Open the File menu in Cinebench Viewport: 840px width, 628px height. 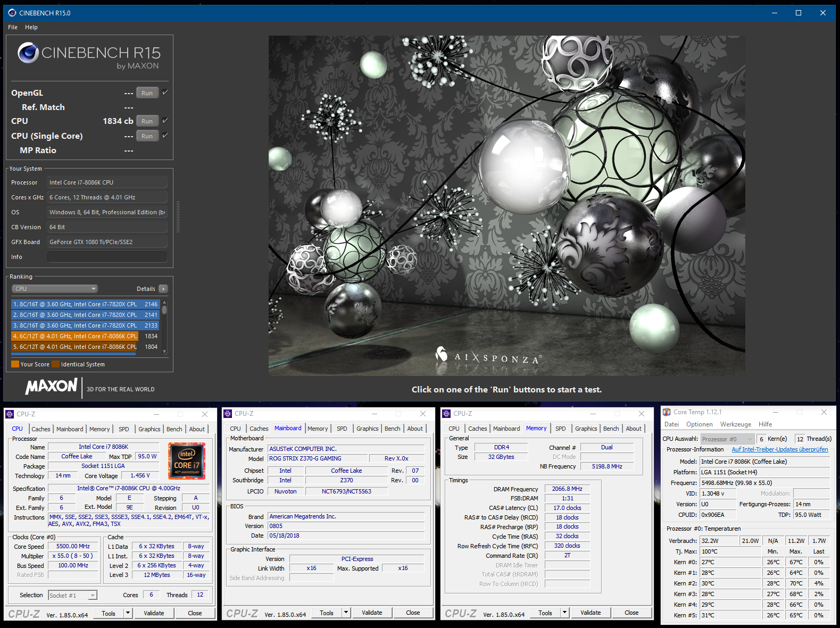pyautogui.click(x=13, y=27)
